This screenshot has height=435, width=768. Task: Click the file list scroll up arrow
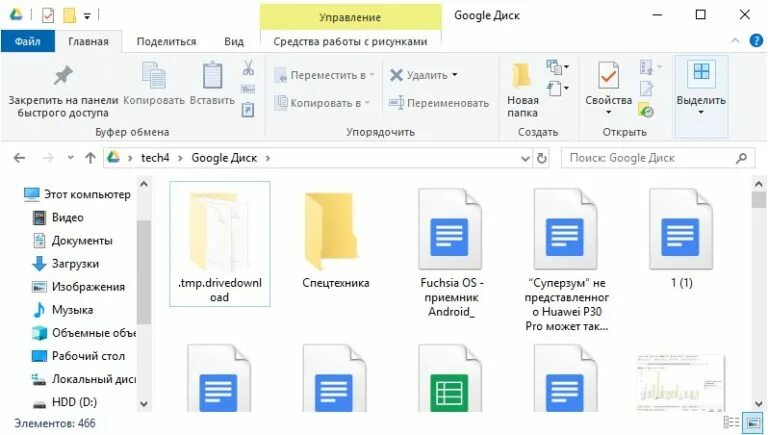(x=759, y=184)
